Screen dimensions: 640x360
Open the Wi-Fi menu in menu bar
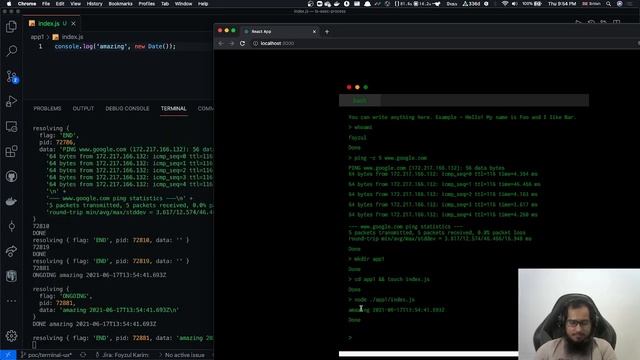[x=505, y=4]
